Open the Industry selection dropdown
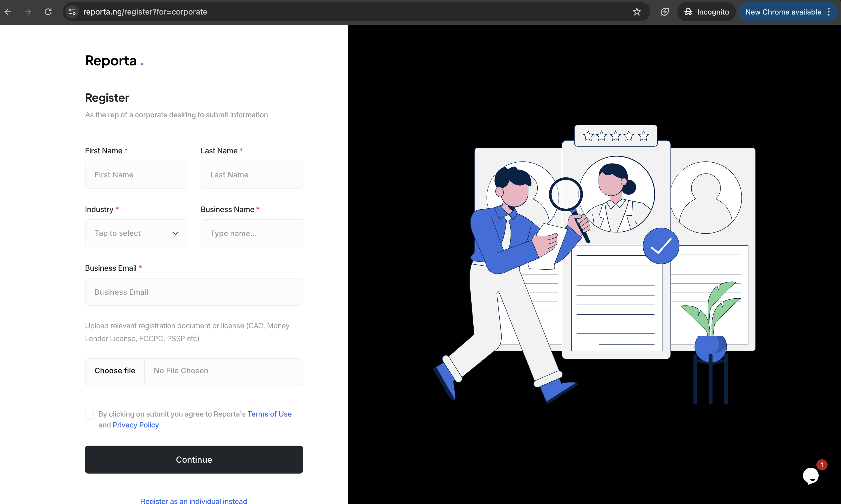Screen dimensions: 841x504 [136, 233]
